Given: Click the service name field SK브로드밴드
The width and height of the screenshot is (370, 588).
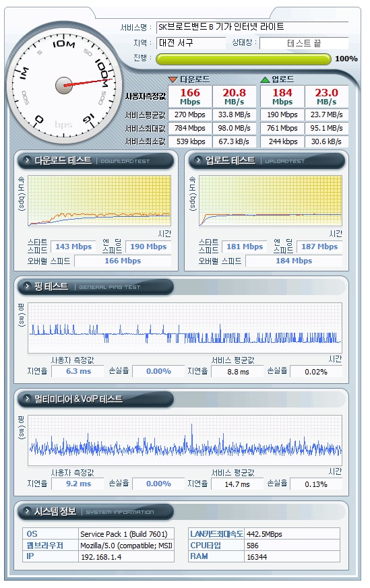Looking at the screenshot, I should (252, 28).
